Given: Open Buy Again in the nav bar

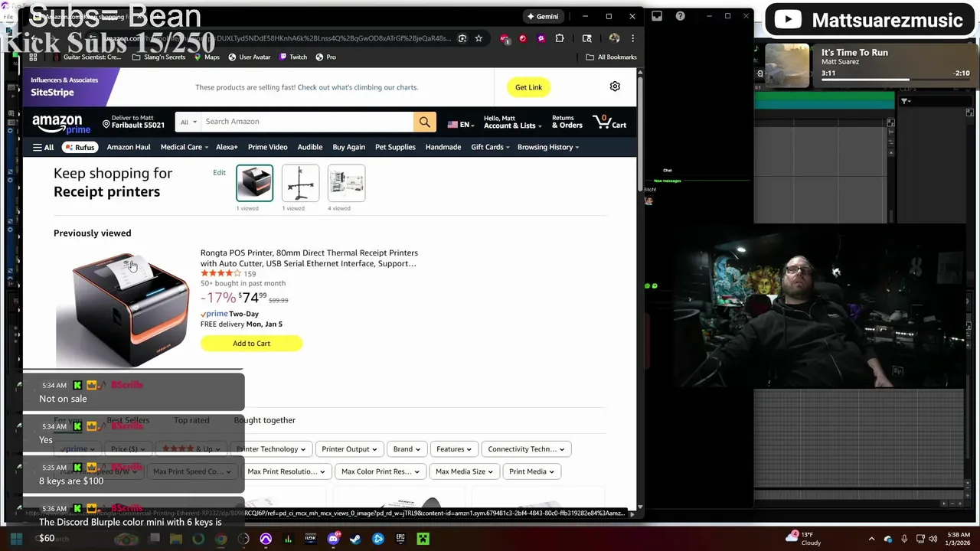Looking at the screenshot, I should (x=348, y=147).
